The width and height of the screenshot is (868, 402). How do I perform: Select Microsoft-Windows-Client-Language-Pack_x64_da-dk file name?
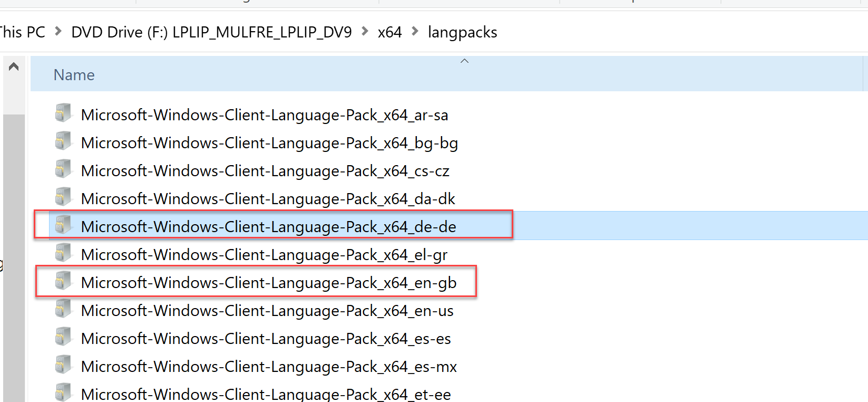click(x=268, y=199)
